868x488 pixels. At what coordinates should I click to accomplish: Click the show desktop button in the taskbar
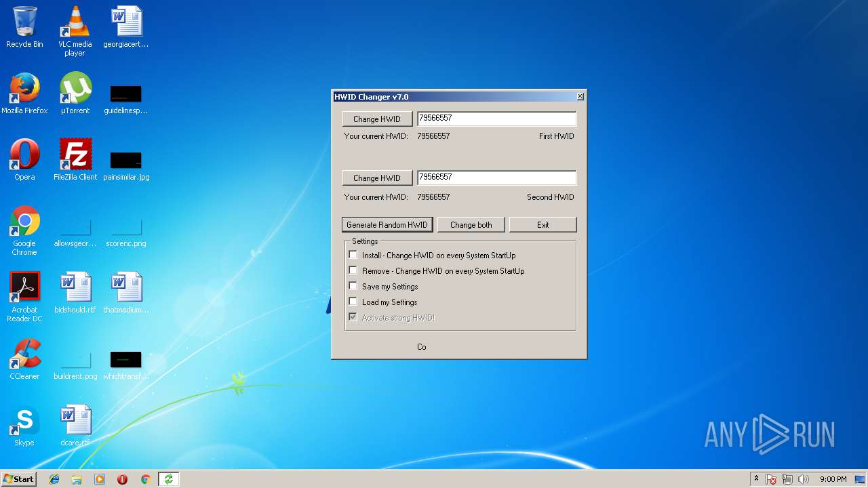tap(861, 479)
